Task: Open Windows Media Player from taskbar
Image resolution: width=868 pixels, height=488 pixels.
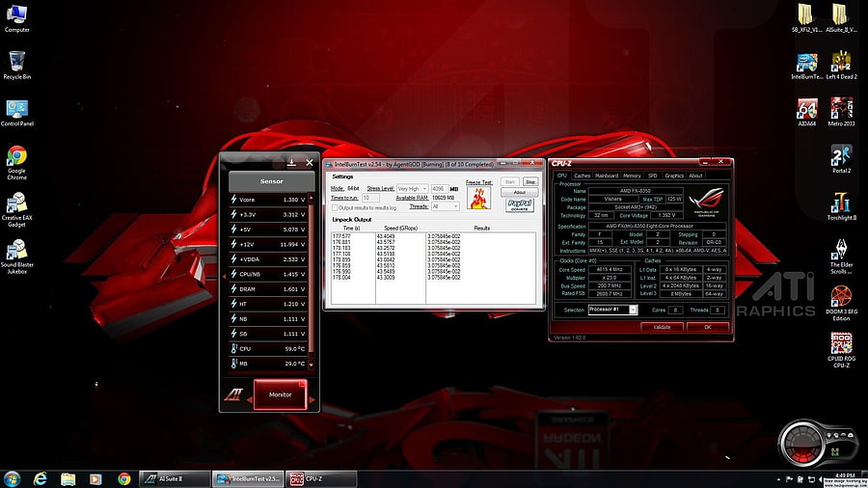Action: click(x=95, y=478)
